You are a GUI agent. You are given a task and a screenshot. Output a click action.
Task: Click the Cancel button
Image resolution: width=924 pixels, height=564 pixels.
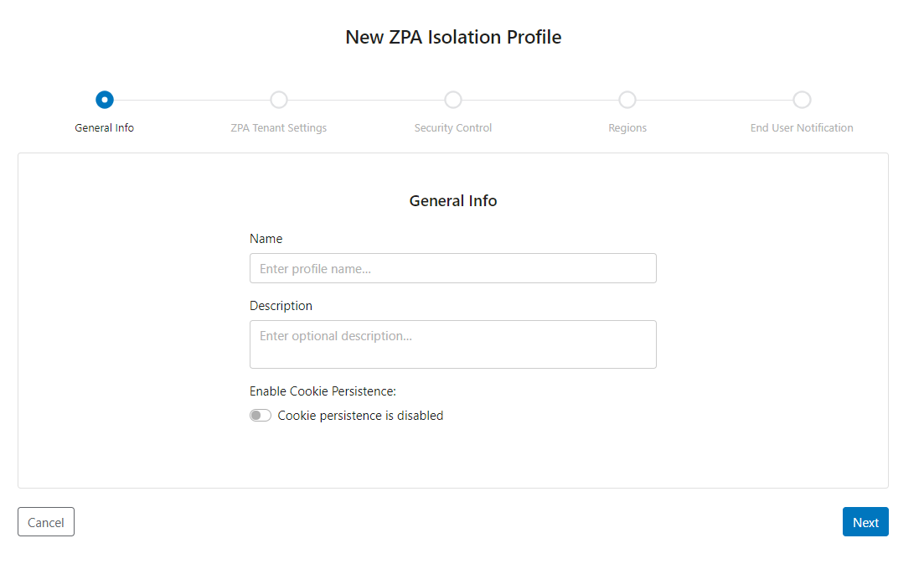pos(45,521)
